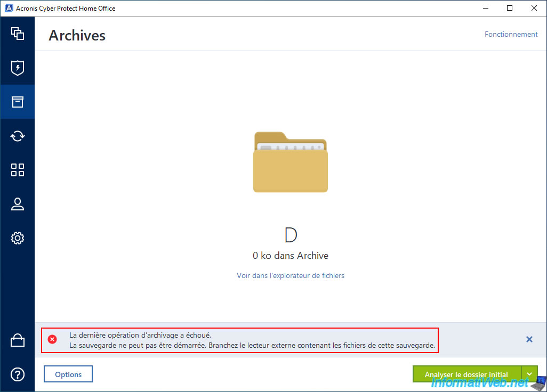Open the Account section in sidebar
547x392 pixels.
point(18,204)
